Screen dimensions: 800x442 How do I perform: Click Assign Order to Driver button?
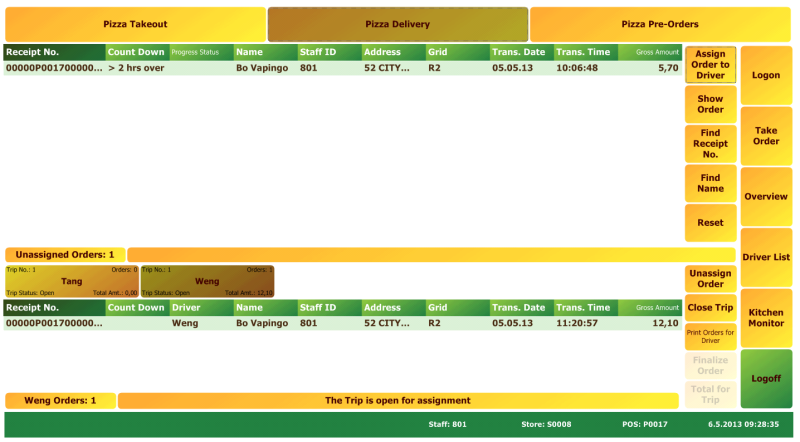click(x=710, y=64)
